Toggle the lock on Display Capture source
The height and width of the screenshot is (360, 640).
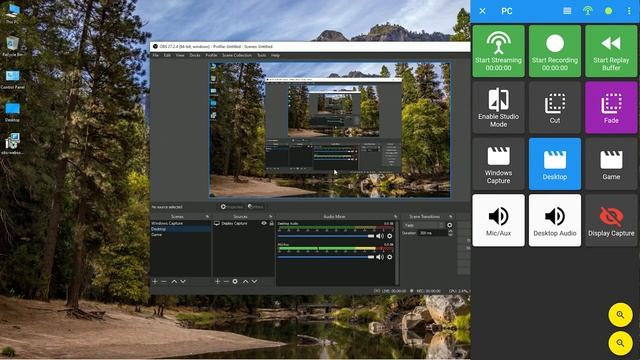(271, 223)
